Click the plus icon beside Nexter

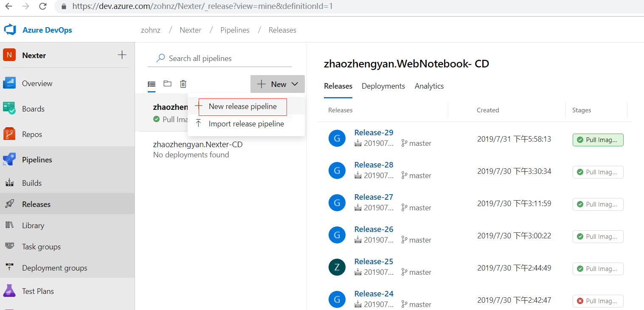point(122,55)
